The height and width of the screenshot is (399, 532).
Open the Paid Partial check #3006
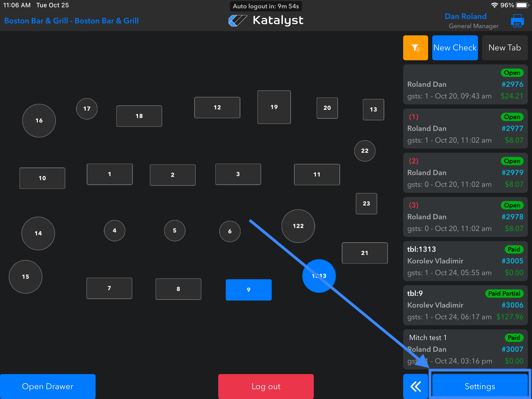pyautogui.click(x=465, y=305)
